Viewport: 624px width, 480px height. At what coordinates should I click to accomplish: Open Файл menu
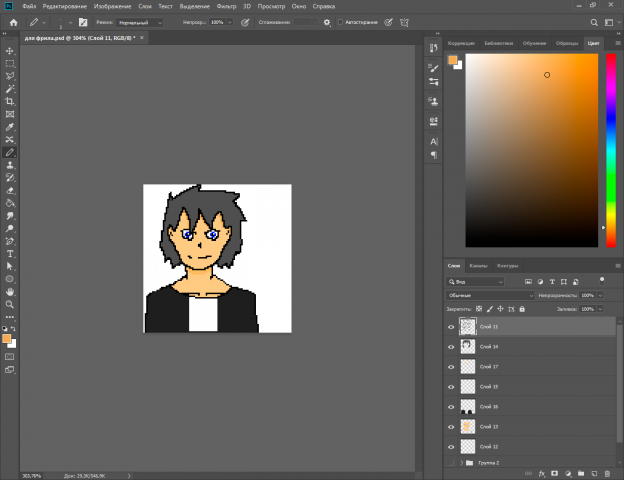(x=29, y=6)
